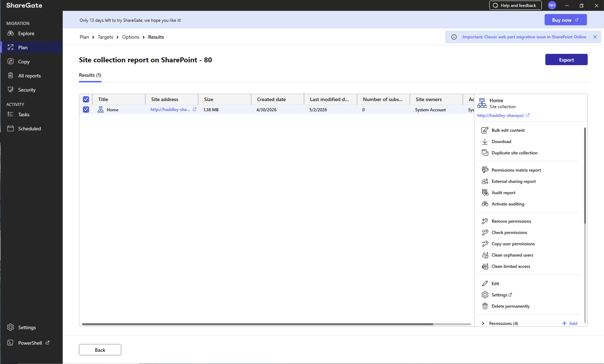The width and height of the screenshot is (604, 364).
Task: Click the 1.38 MB size value
Action: (211, 110)
